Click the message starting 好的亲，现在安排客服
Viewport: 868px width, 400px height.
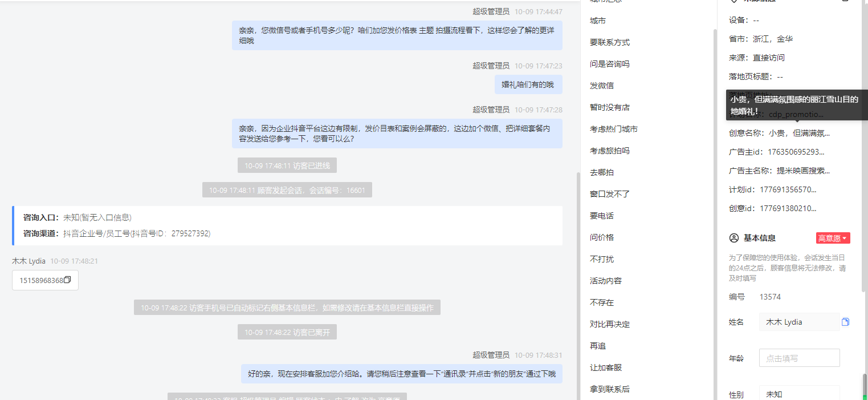point(401,374)
